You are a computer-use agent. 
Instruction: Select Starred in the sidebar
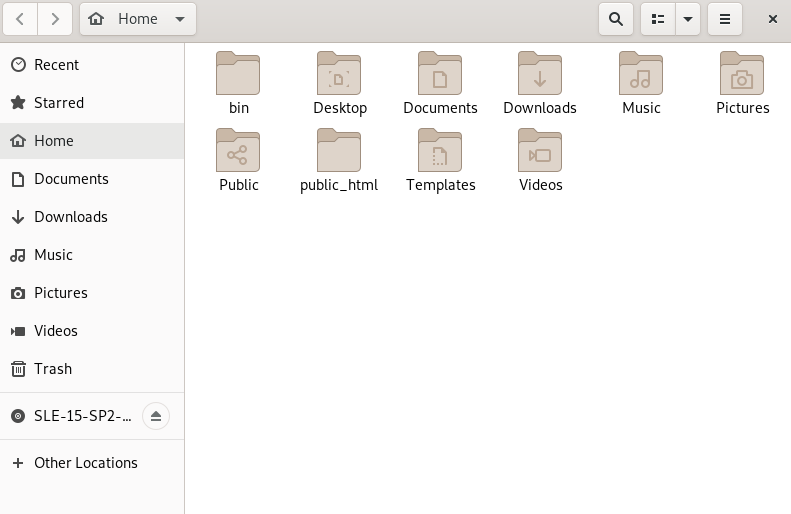click(59, 103)
